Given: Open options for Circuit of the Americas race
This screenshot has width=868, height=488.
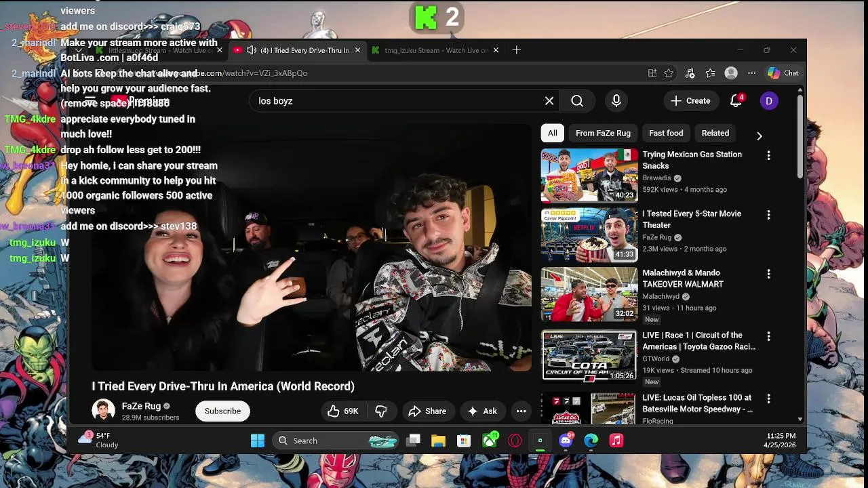Looking at the screenshot, I should (x=768, y=336).
